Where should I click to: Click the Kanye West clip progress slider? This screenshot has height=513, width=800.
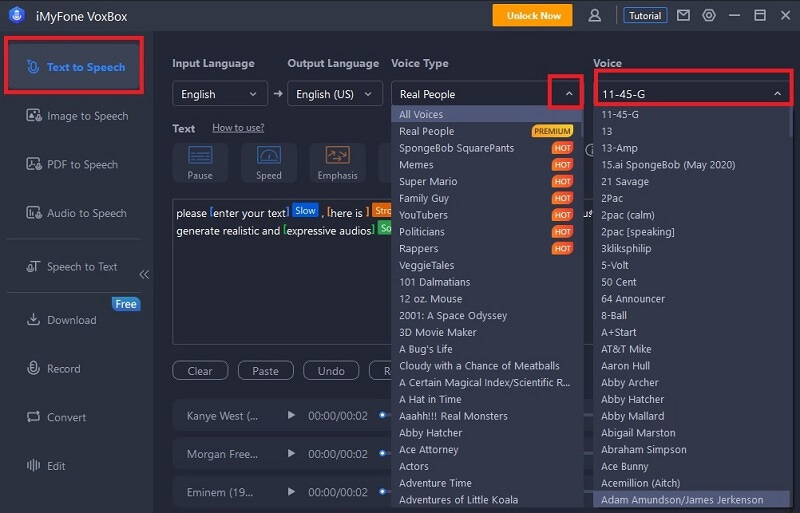(x=384, y=415)
